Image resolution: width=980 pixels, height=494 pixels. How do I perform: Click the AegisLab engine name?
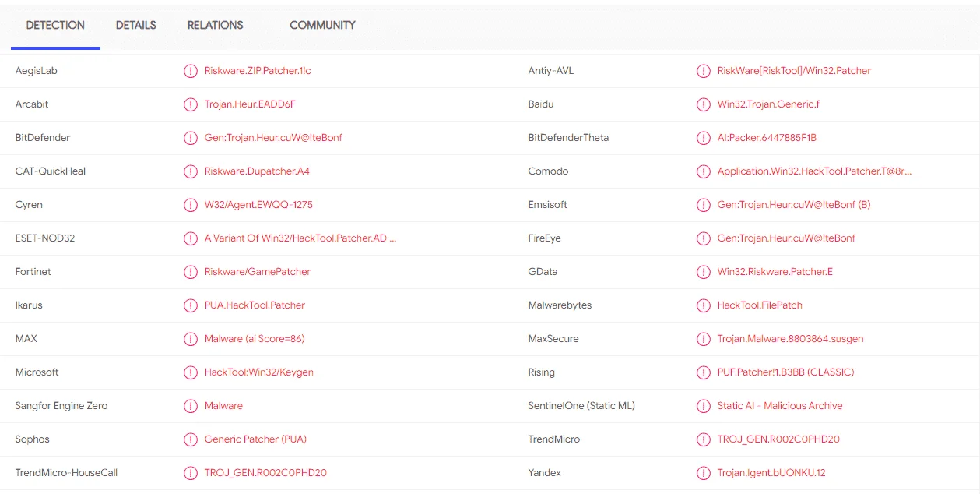click(x=37, y=71)
